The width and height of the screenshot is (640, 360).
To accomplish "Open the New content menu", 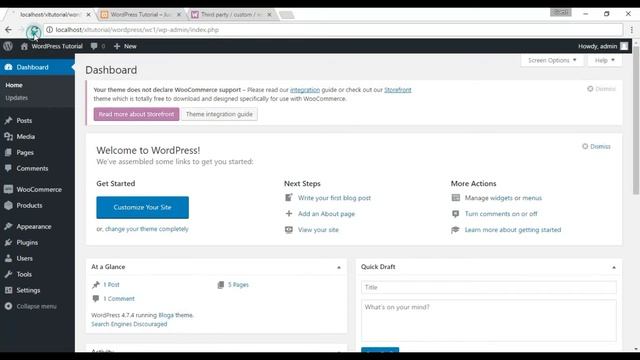I will pyautogui.click(x=125, y=46).
